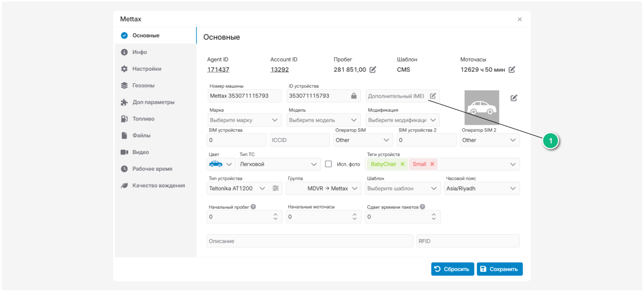Open the Цвет car color picker
Viewport: 644px width, 292px height.
(x=221, y=164)
